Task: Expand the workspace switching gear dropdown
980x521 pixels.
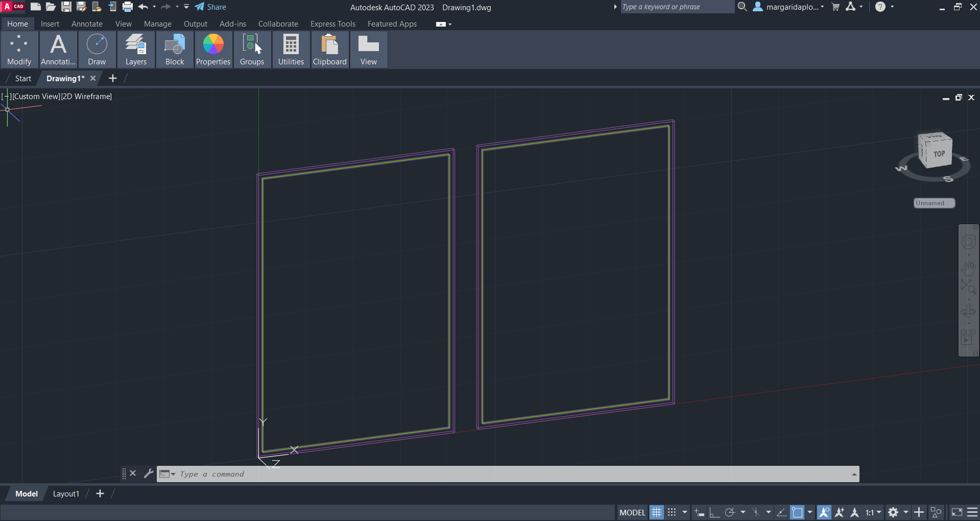Action: point(905,512)
